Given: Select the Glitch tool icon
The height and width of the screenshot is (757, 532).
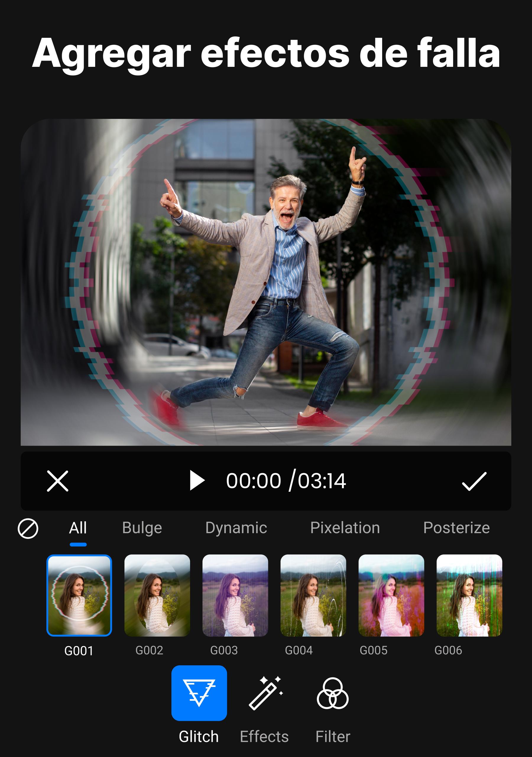Looking at the screenshot, I should point(199,693).
